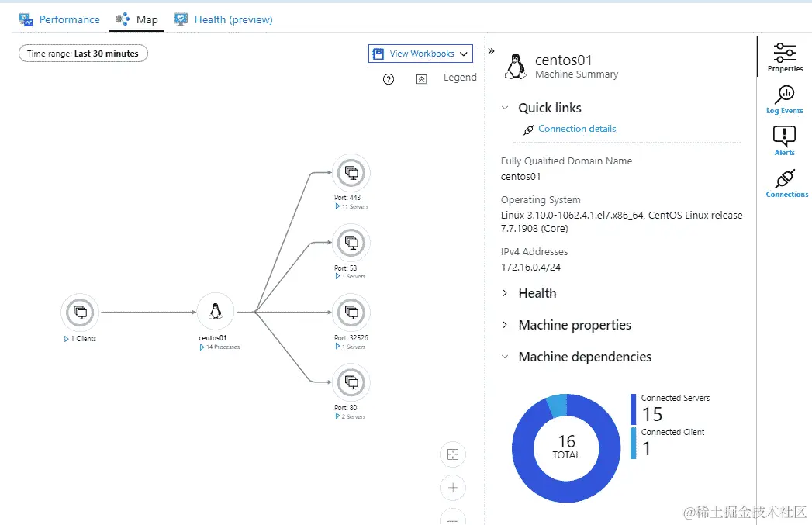The width and height of the screenshot is (812, 525).
Task: Click the Fully Qualified Domain Name value centos01
Action: pos(520,177)
